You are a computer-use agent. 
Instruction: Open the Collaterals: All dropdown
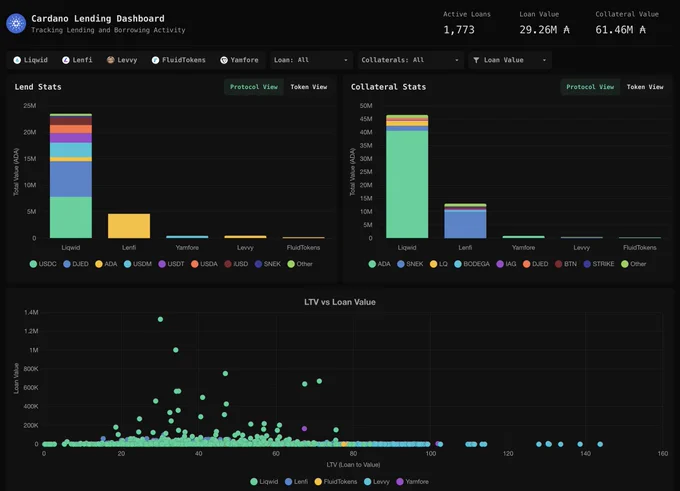point(410,60)
